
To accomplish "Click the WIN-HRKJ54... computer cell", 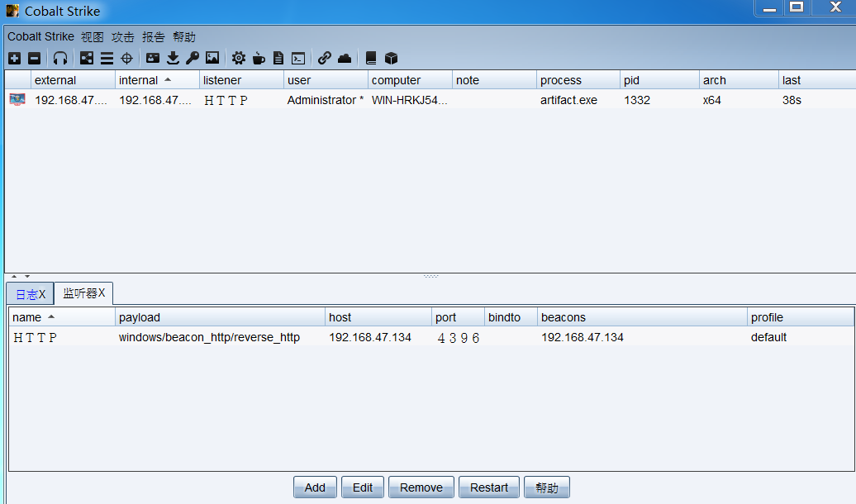I will pyautogui.click(x=410, y=100).
